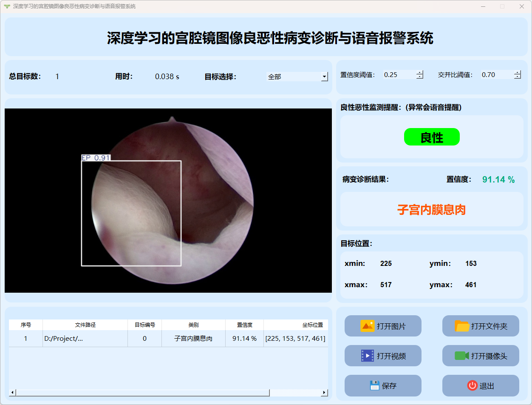Click the 置信度阈值 input field

[x=399, y=75]
